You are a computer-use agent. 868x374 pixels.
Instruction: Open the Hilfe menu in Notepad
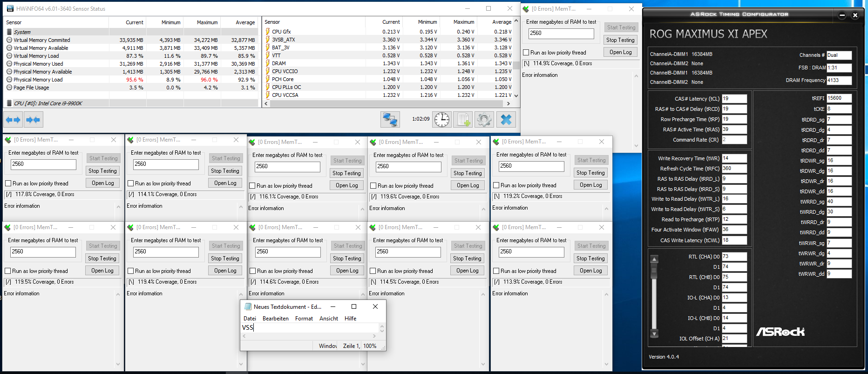(x=350, y=319)
